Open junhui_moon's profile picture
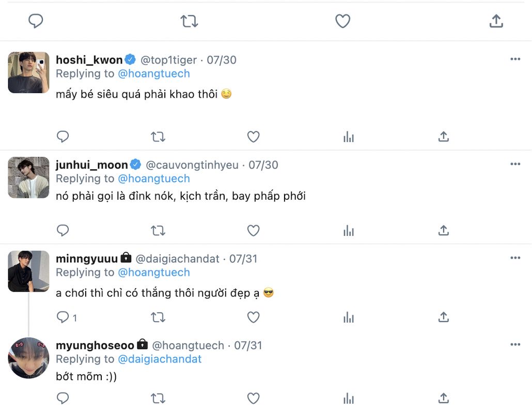Image resolution: width=532 pixels, height=411 pixels. [29, 178]
